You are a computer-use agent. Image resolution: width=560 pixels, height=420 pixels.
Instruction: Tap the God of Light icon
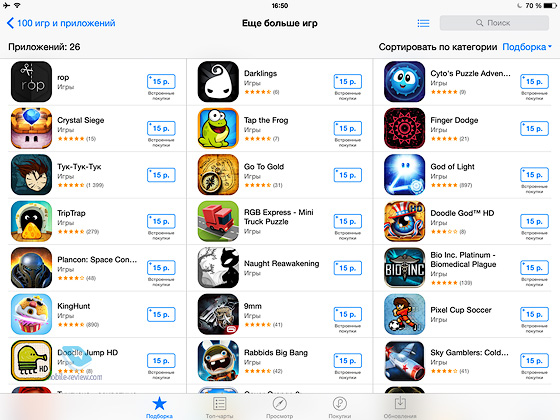coord(404,175)
